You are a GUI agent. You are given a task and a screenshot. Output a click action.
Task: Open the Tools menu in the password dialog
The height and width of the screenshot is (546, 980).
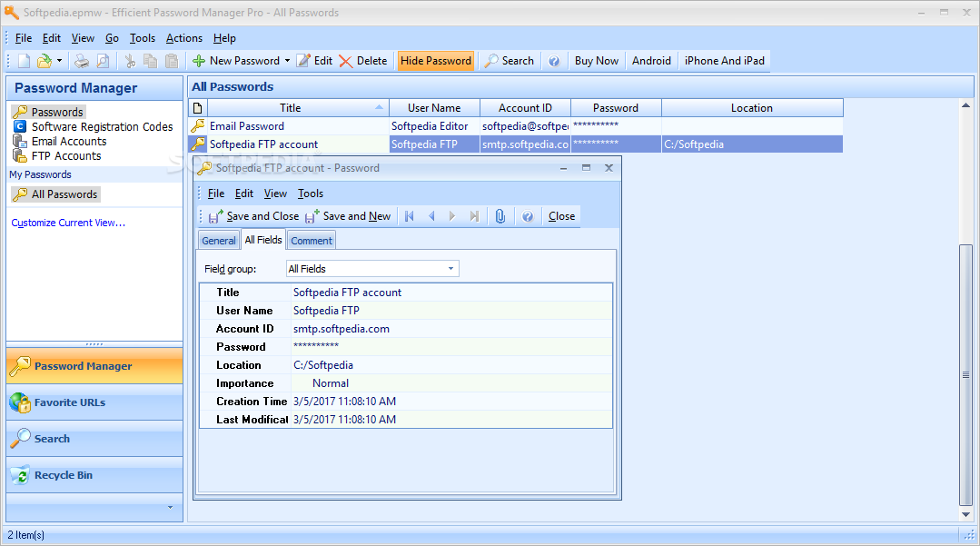(311, 194)
